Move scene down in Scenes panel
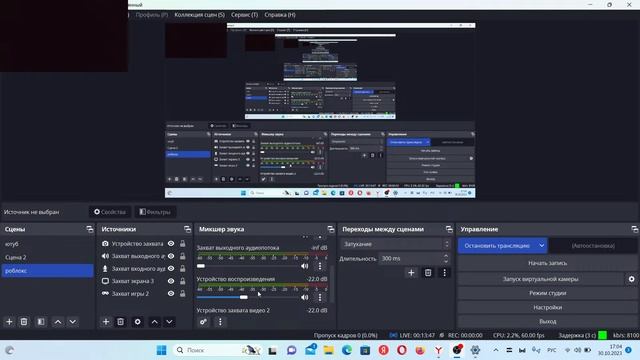Image resolution: width=640 pixels, height=360 pixels. 73,322
